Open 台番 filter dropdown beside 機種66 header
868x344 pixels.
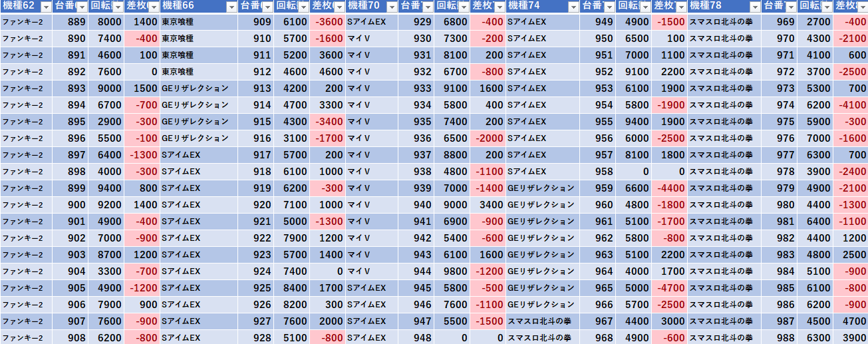[267, 7]
